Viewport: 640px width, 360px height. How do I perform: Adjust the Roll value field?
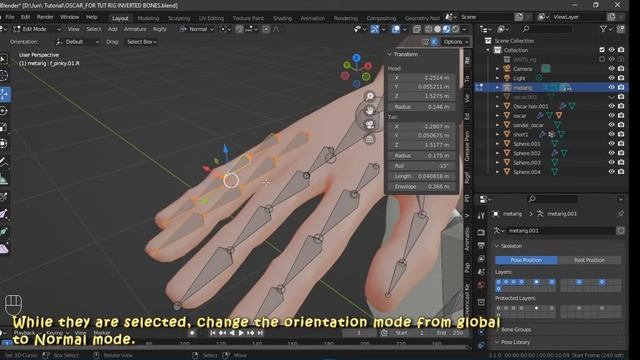[x=422, y=166]
